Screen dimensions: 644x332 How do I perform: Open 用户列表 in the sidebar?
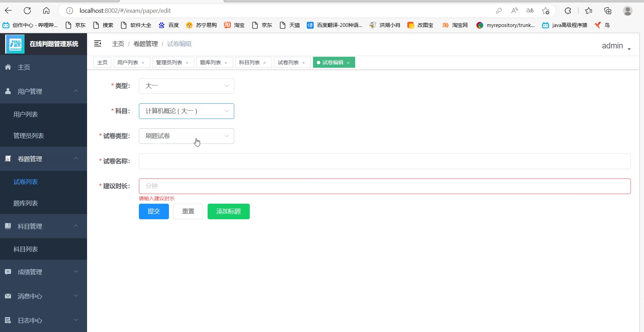click(44, 114)
